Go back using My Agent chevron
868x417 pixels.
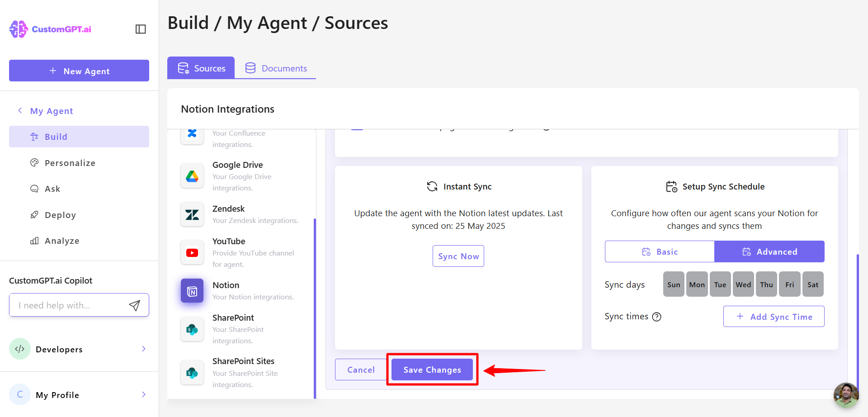tap(20, 110)
